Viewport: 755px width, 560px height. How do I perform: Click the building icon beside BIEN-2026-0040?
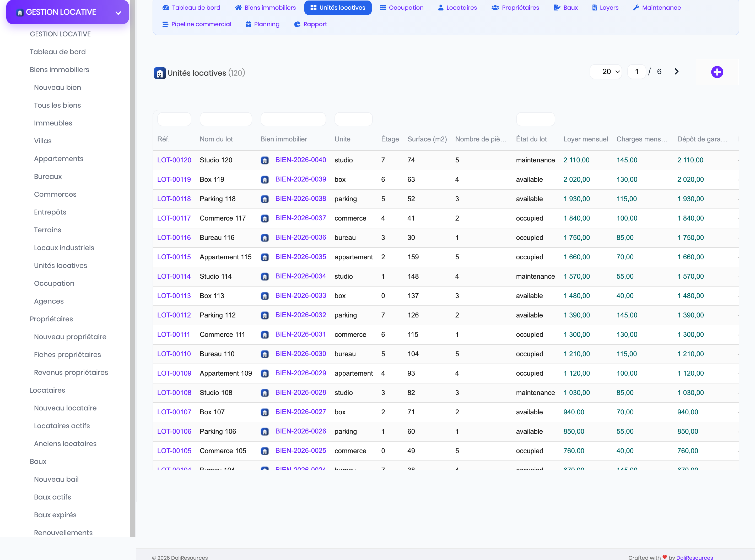point(265,160)
